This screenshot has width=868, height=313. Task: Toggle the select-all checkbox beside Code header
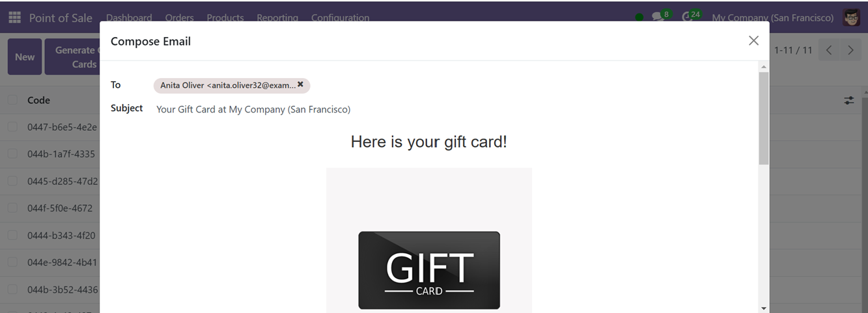[x=12, y=100]
